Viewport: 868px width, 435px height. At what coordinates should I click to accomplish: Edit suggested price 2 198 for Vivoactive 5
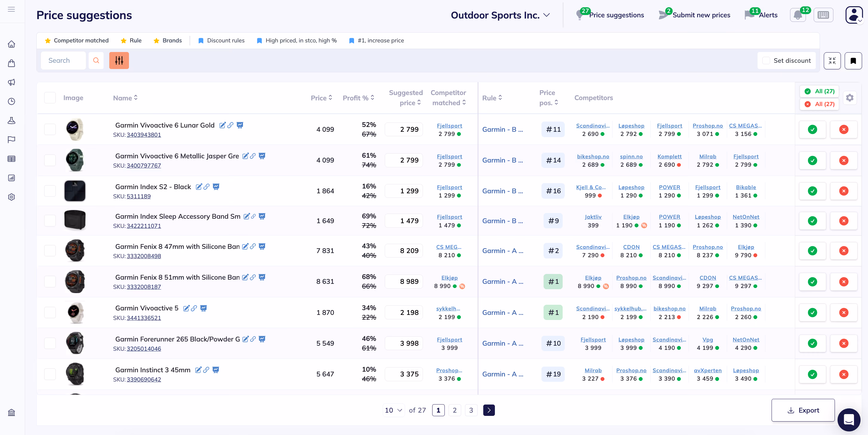(x=404, y=313)
